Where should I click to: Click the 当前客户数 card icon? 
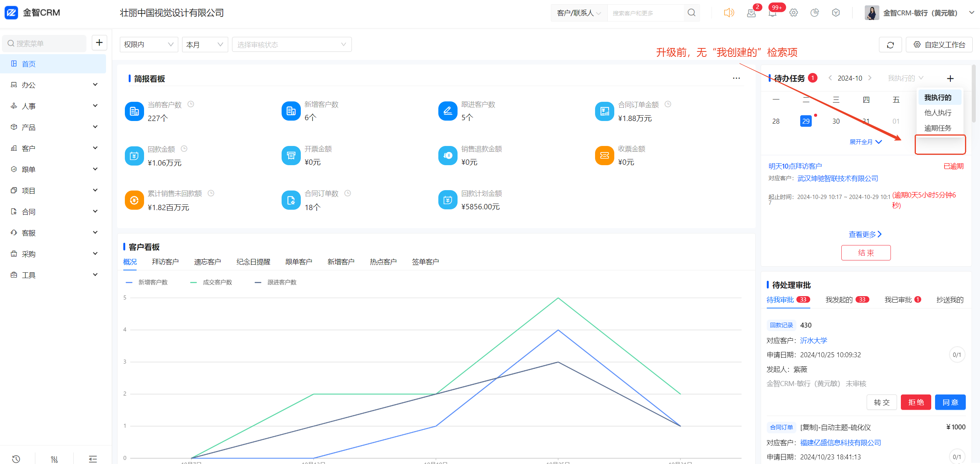click(134, 111)
